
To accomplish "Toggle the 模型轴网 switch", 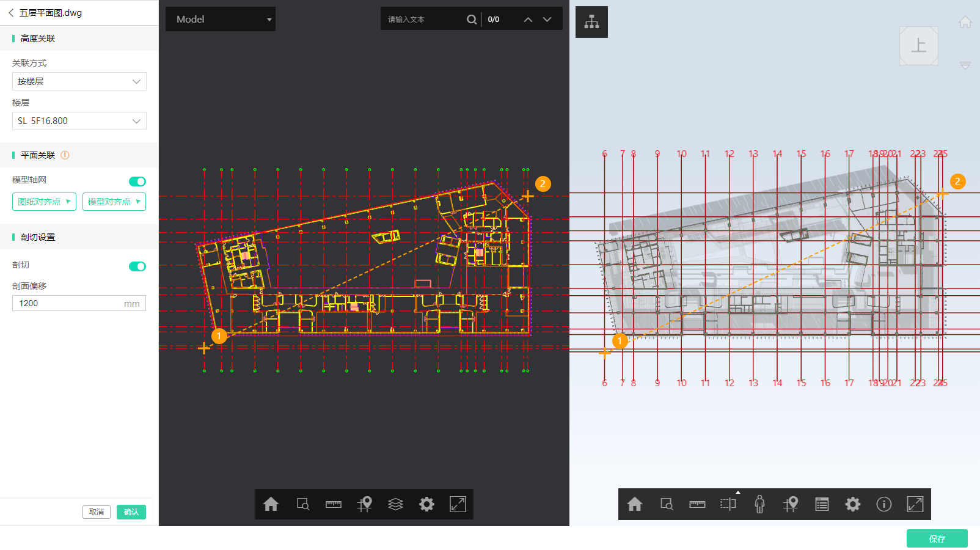I will point(137,182).
